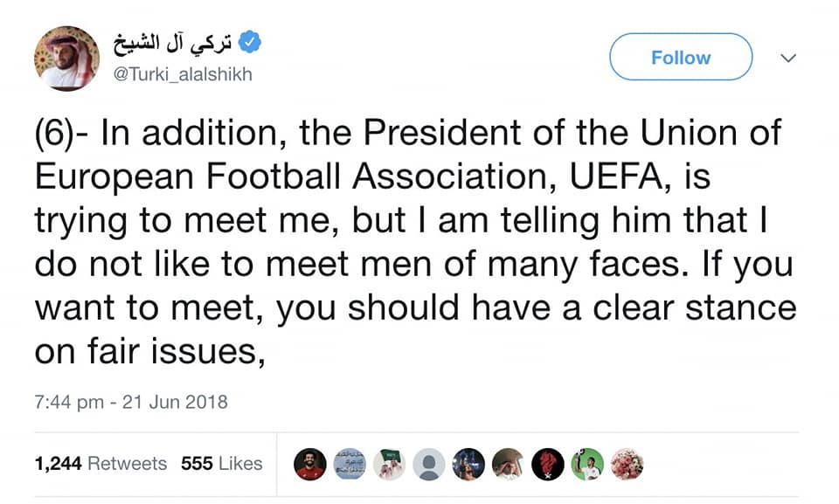View the 555 Likes list
The width and height of the screenshot is (839, 504).
[222, 464]
